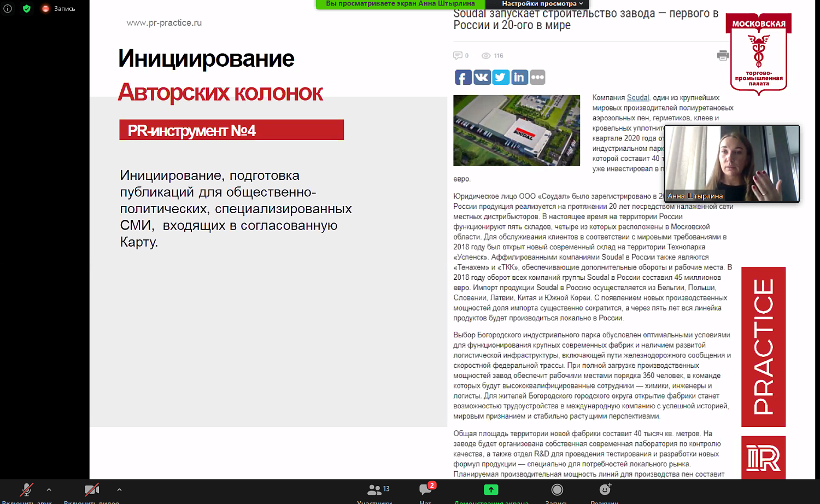
Task: Click the green Share Screen button
Action: point(491,490)
